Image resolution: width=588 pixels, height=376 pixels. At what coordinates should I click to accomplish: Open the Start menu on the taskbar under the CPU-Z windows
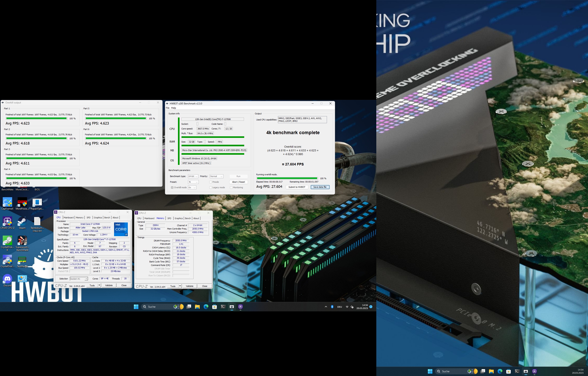[136, 307]
